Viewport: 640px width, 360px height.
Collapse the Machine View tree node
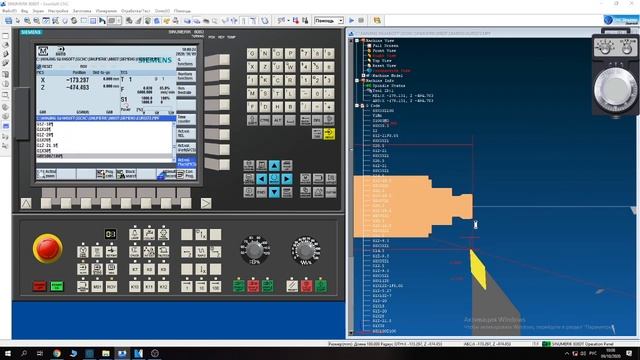click(357, 41)
